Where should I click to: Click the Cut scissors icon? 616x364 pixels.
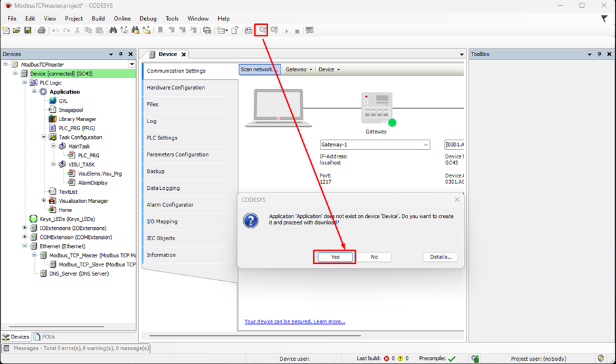[77, 30]
